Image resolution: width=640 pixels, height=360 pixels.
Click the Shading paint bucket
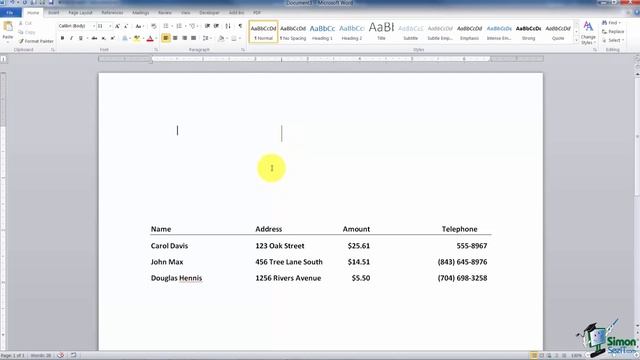pyautogui.click(x=221, y=38)
